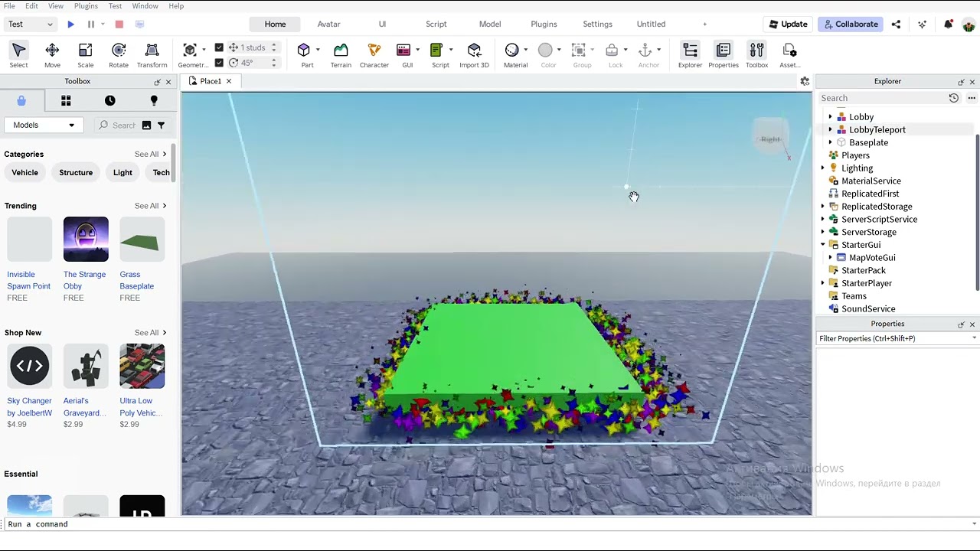Open the Models category dropdown in Toolbox
980x551 pixels.
coord(44,126)
